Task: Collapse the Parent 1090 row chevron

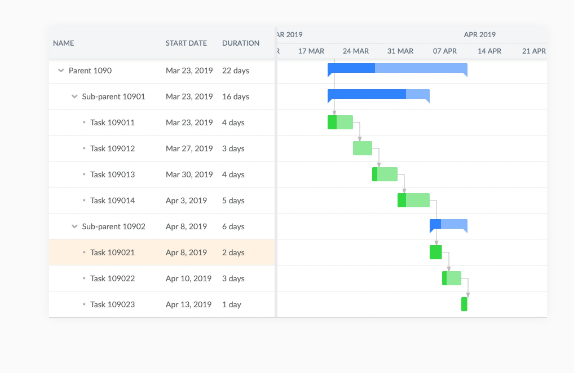Action: tap(61, 71)
